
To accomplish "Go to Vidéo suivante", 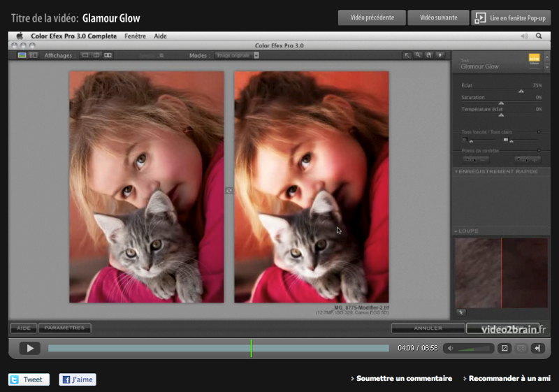I will pos(438,17).
